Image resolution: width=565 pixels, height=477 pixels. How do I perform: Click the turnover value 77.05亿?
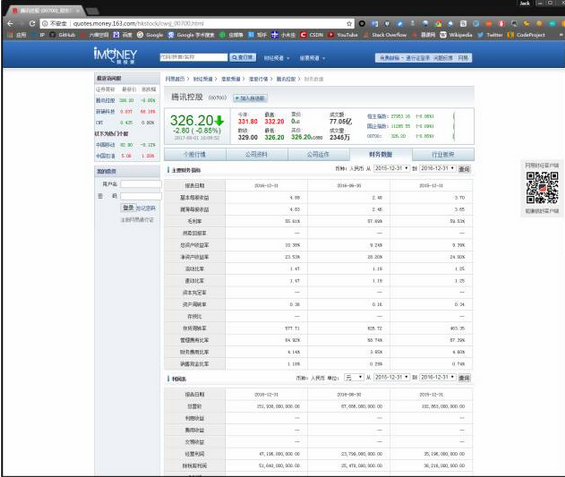341,122
